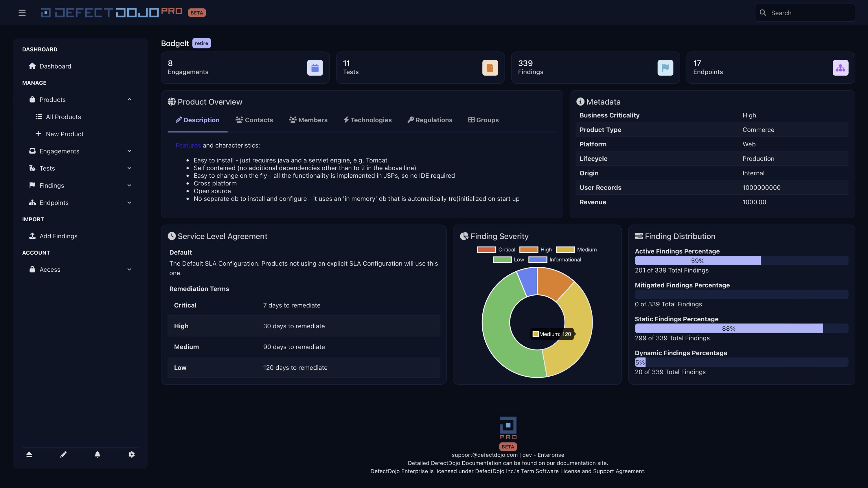The height and width of the screenshot is (488, 868).
Task: Click the Findings flag icon card
Action: 665,68
